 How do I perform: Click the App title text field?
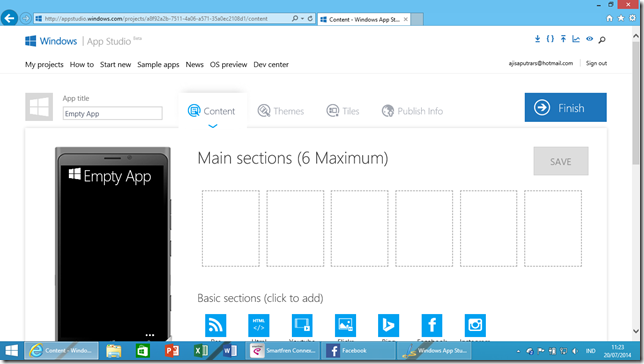[x=113, y=113]
